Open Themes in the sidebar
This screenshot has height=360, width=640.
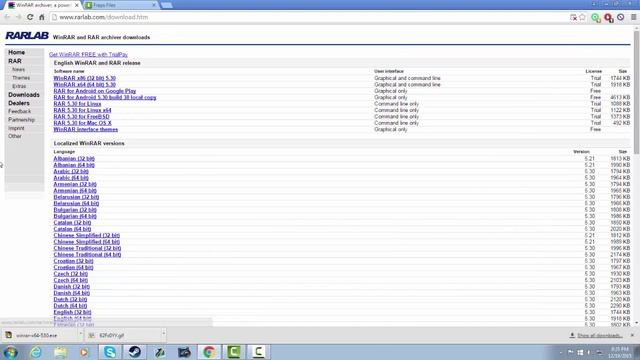[x=21, y=78]
